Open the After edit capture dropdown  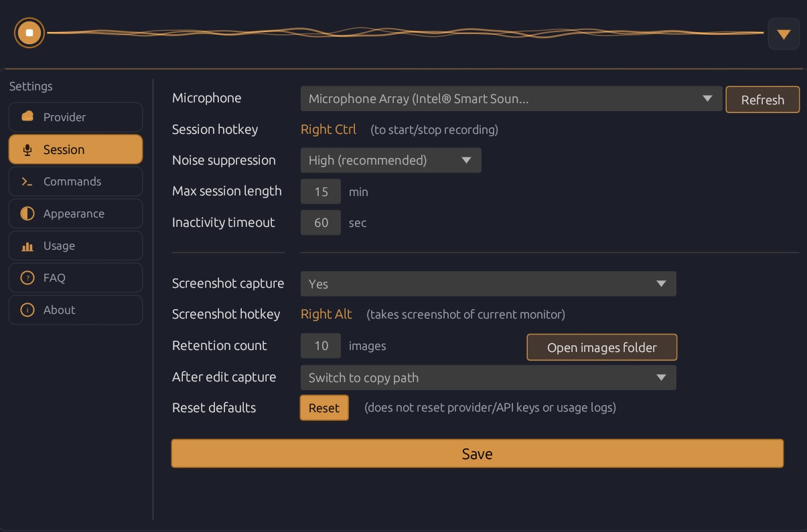pos(488,377)
